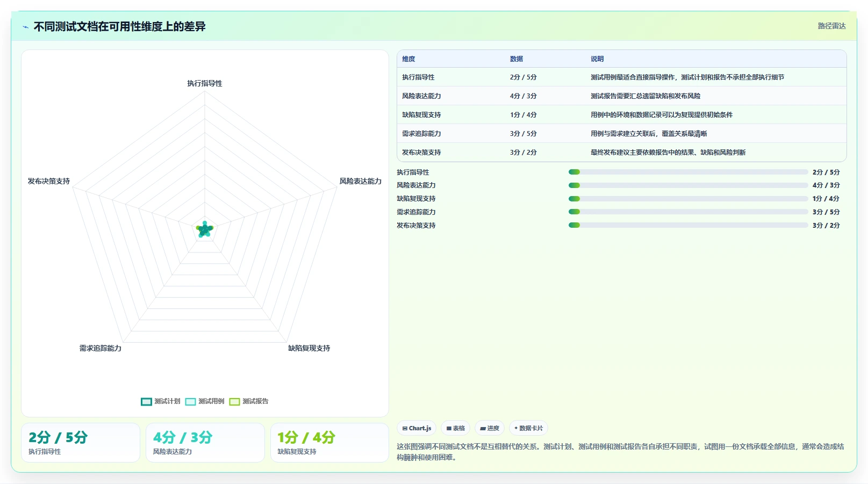Click the footer paragraph starting 这张图强调

pos(620,452)
